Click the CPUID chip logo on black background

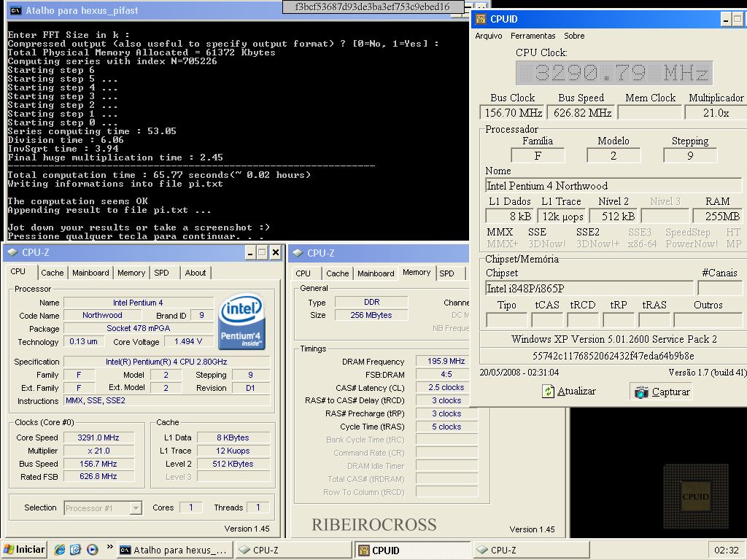tap(696, 497)
